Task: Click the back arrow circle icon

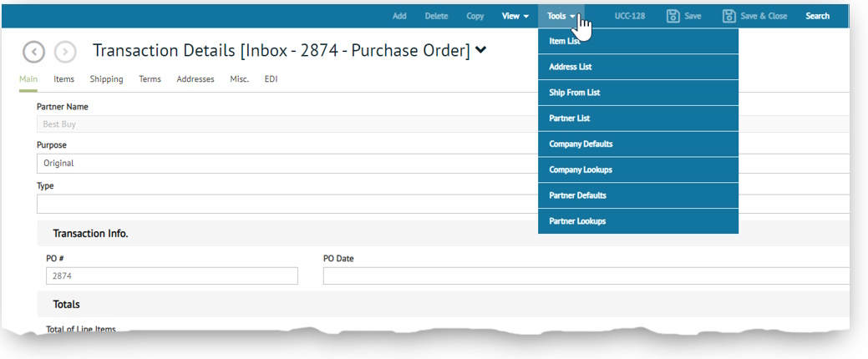Action: pos(33,52)
